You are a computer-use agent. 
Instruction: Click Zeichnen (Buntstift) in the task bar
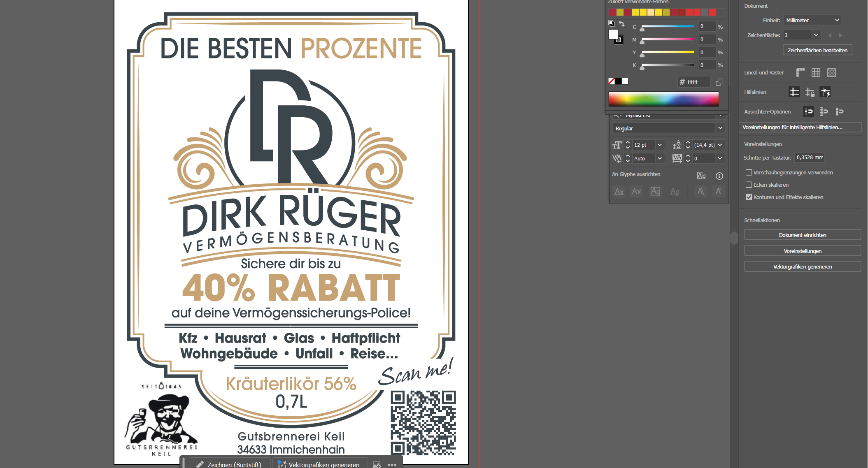click(x=230, y=464)
